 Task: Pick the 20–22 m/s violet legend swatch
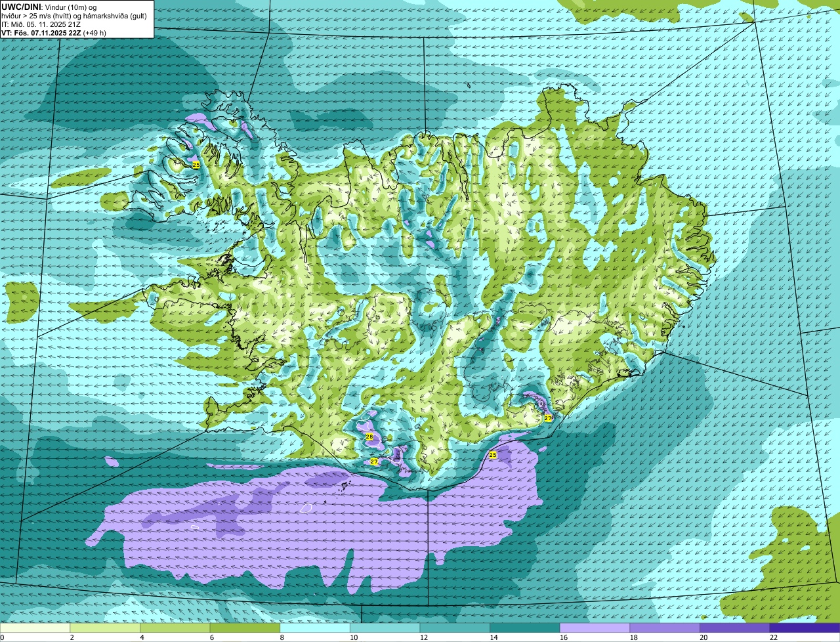[735, 628]
